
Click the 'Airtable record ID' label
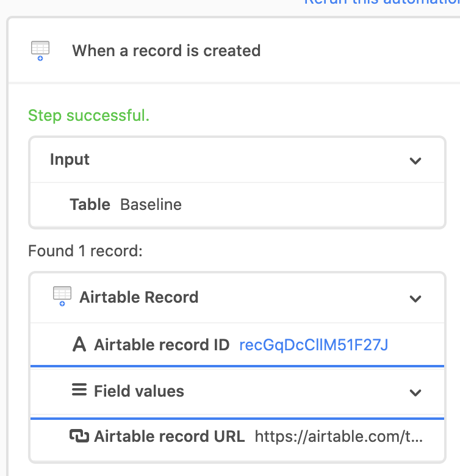point(162,345)
